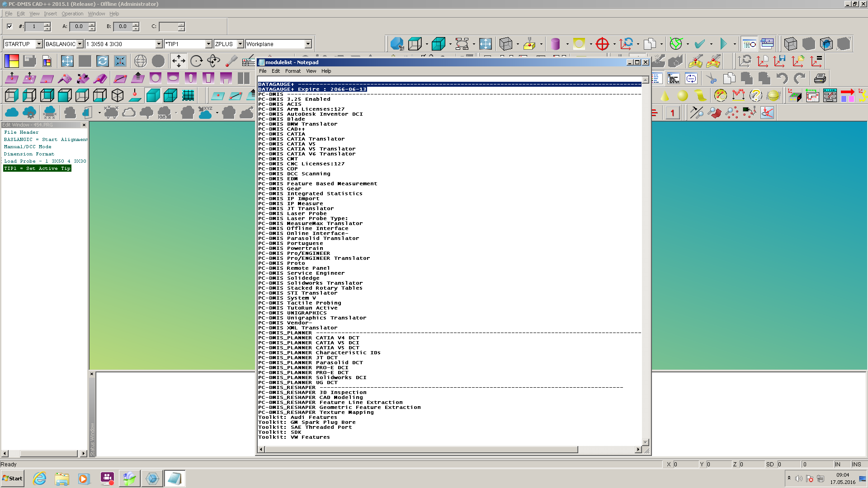Open the *TIP1 probe tip dropdown
Image resolution: width=868 pixels, height=488 pixels.
point(208,44)
